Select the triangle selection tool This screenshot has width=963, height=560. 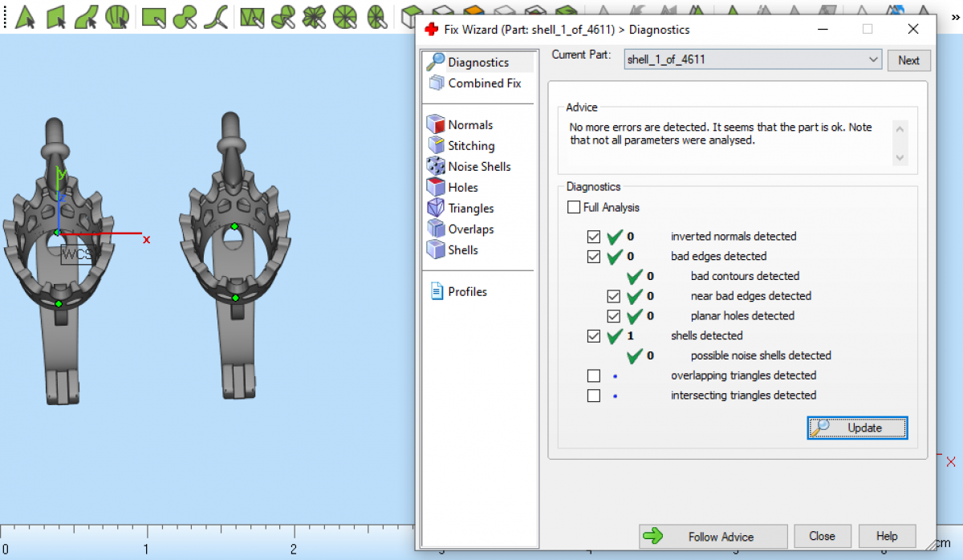(x=26, y=16)
